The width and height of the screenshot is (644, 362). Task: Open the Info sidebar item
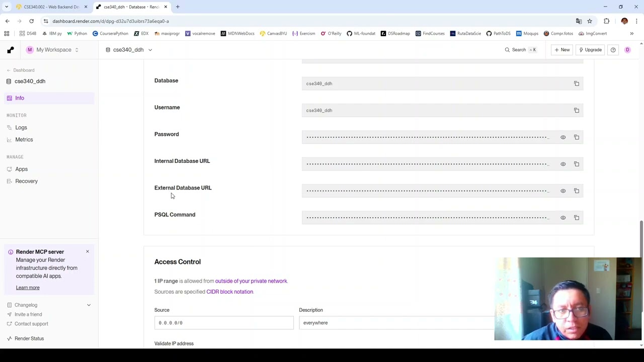coord(49,98)
